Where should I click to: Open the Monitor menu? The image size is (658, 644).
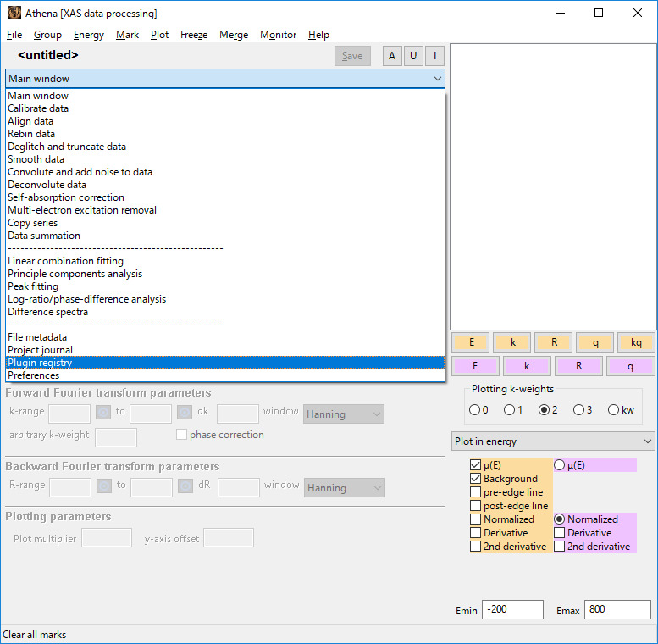[x=279, y=35]
